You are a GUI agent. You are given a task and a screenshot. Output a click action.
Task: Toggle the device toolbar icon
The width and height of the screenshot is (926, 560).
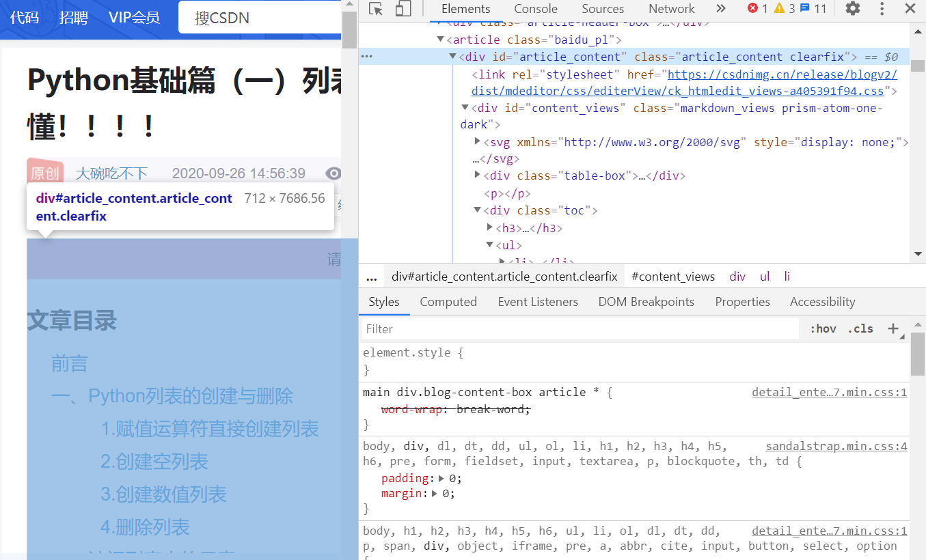(403, 9)
